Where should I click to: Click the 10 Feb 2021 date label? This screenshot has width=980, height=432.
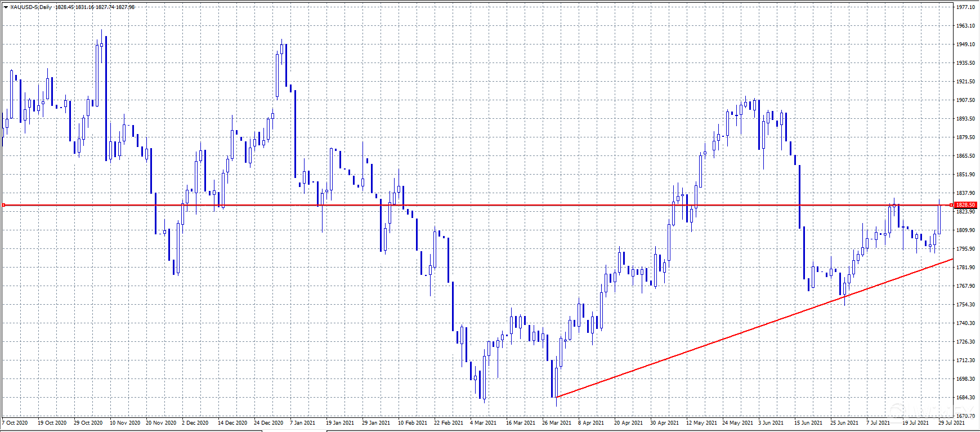pos(413,423)
